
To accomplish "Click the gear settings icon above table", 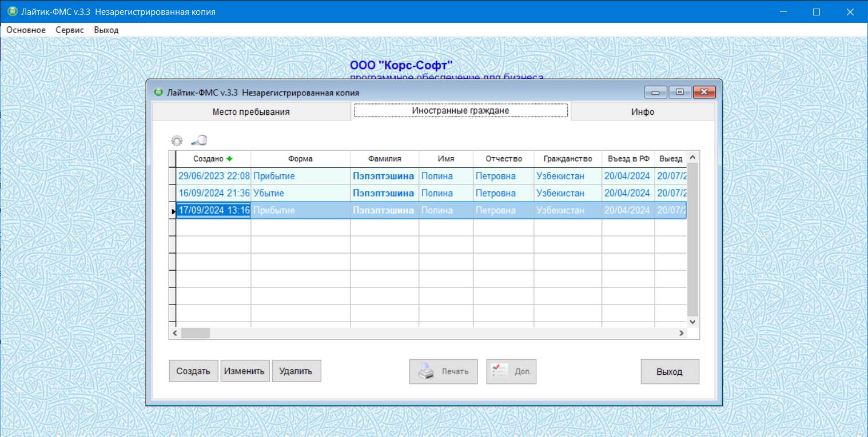I will (x=177, y=141).
